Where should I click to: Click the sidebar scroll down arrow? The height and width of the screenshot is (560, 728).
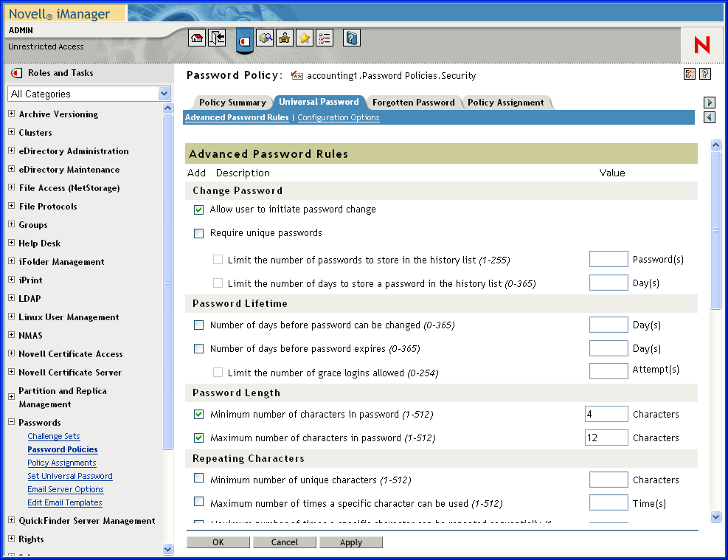[x=168, y=550]
